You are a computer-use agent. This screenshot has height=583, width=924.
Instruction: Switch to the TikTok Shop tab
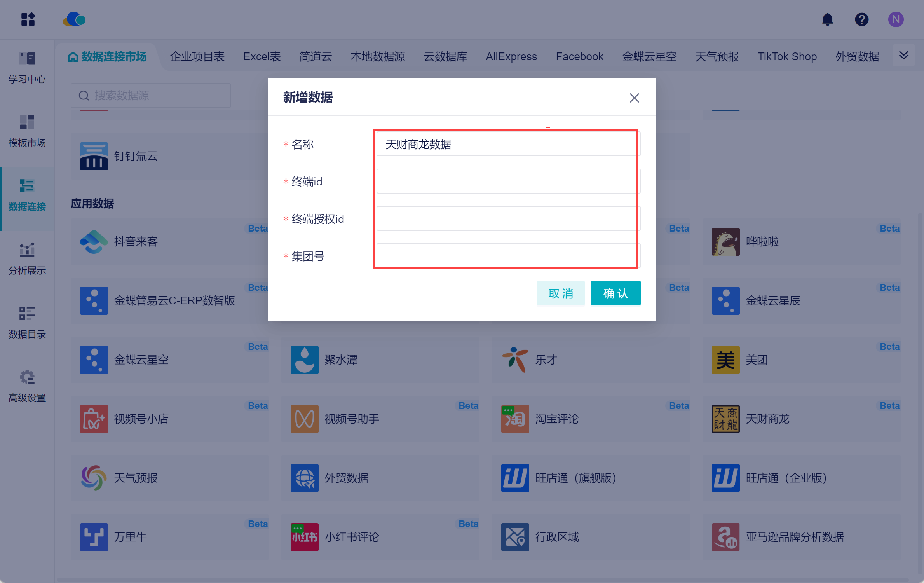787,57
